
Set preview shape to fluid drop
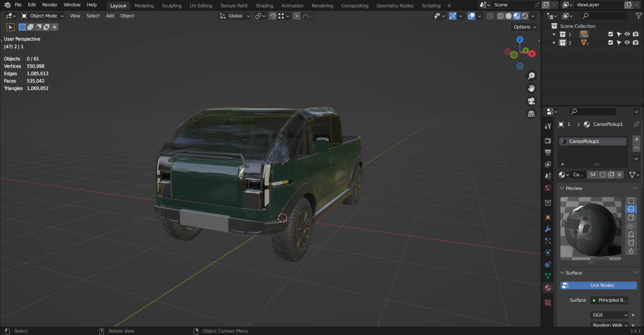631,251
